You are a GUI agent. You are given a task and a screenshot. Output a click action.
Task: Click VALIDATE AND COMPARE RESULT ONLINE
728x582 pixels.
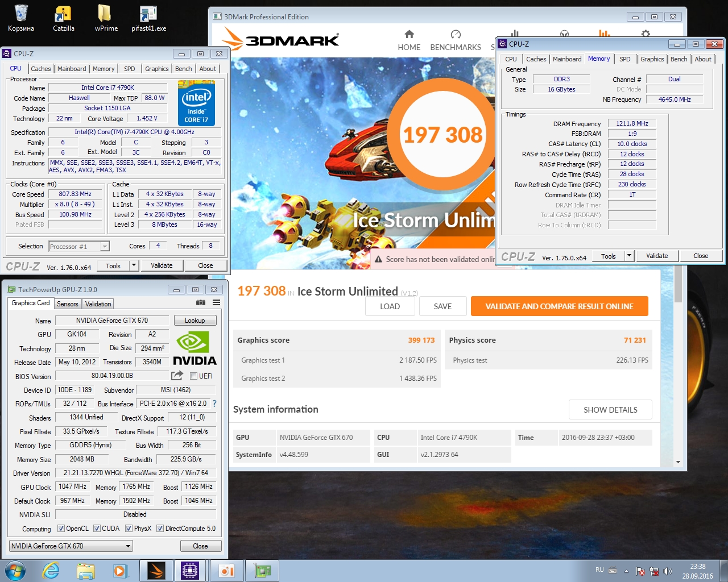coord(559,306)
